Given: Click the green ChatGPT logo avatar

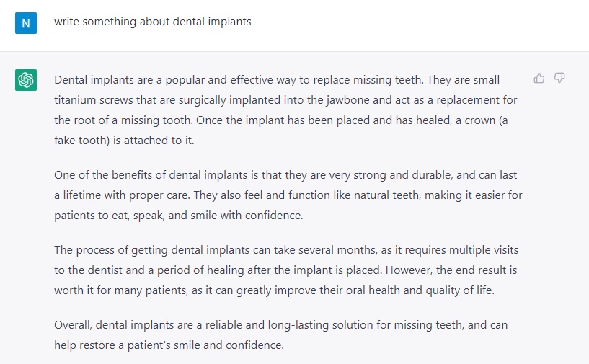Looking at the screenshot, I should point(26,79).
